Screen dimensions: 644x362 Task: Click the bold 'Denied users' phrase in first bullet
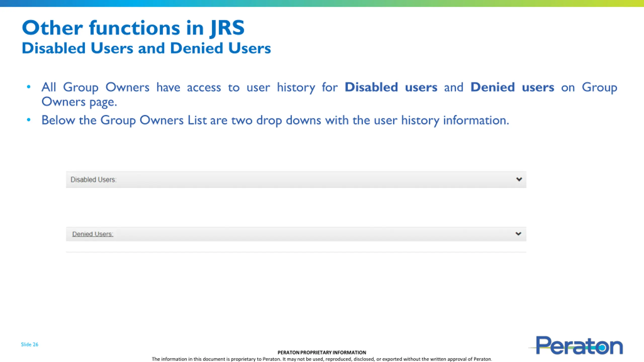[512, 87]
